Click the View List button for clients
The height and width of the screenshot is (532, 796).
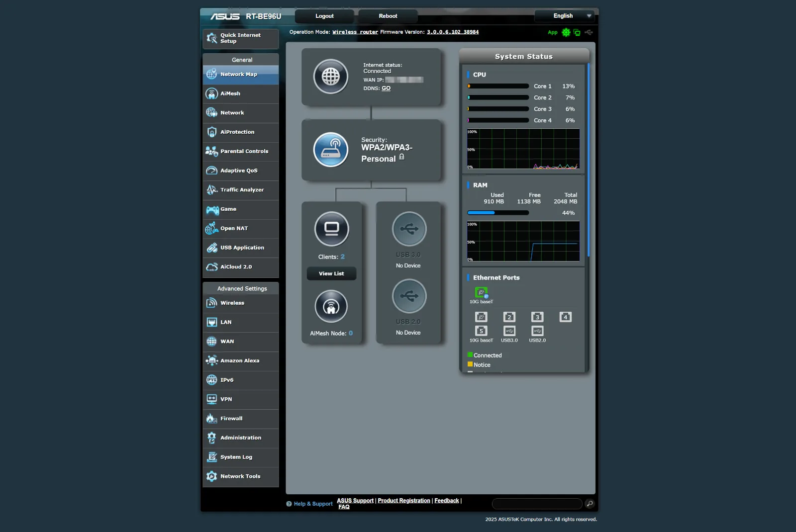(x=331, y=273)
